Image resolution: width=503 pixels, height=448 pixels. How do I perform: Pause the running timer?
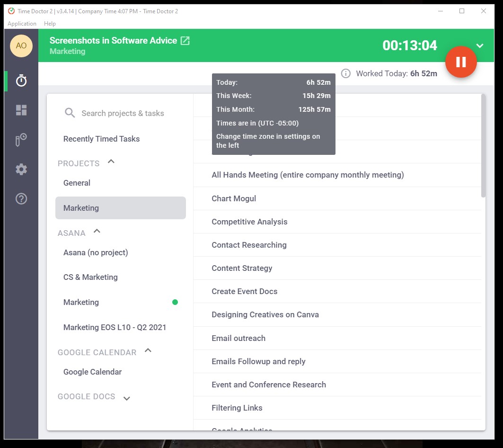(x=461, y=62)
